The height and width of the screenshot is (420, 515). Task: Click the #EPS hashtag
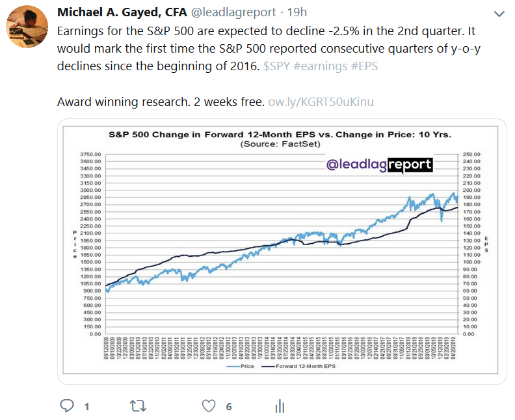367,66
